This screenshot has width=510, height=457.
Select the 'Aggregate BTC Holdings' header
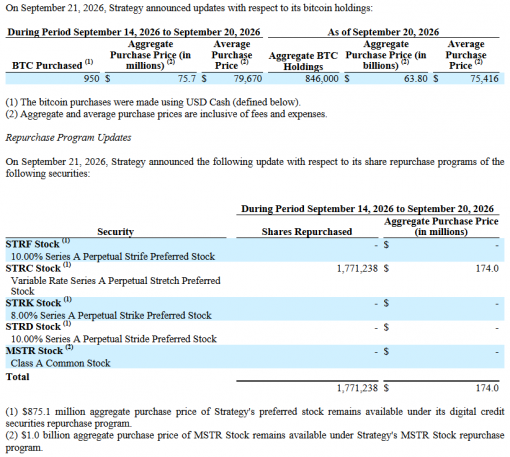pos(303,61)
